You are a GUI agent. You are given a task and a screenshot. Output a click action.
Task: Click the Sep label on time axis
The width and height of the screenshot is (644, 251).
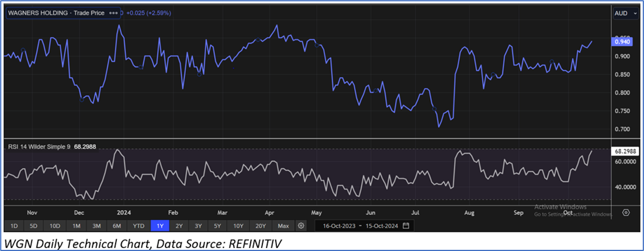(519, 213)
